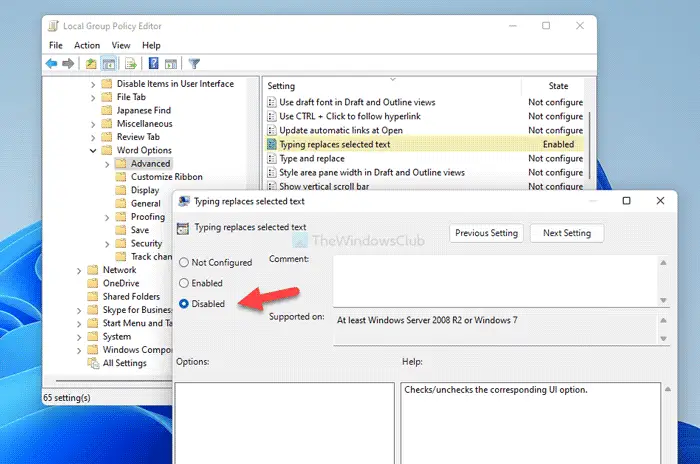
Task: Click policy icon beside Update automatic links
Action: coord(271,130)
